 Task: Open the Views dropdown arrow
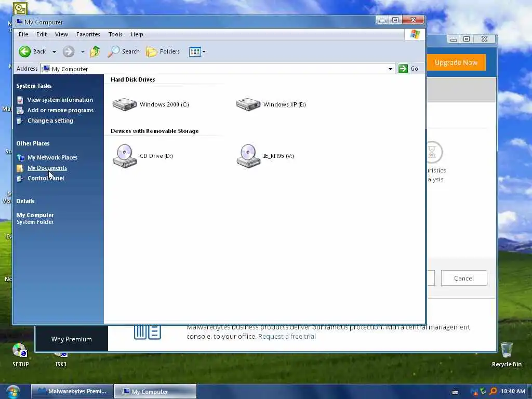pyautogui.click(x=204, y=52)
